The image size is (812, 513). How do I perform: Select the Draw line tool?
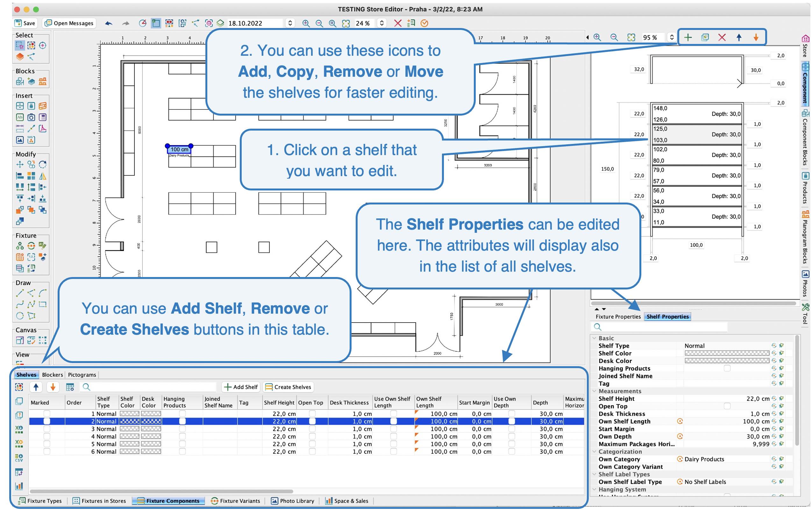point(20,292)
